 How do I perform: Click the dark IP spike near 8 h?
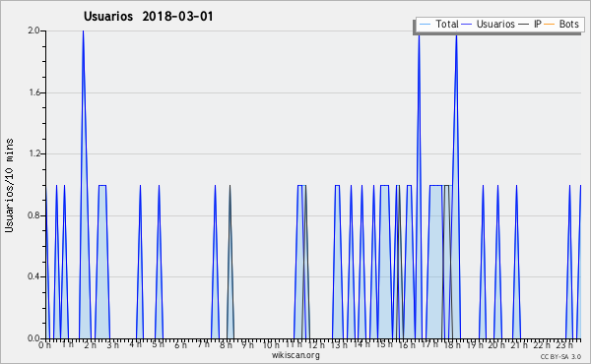pyautogui.click(x=230, y=262)
